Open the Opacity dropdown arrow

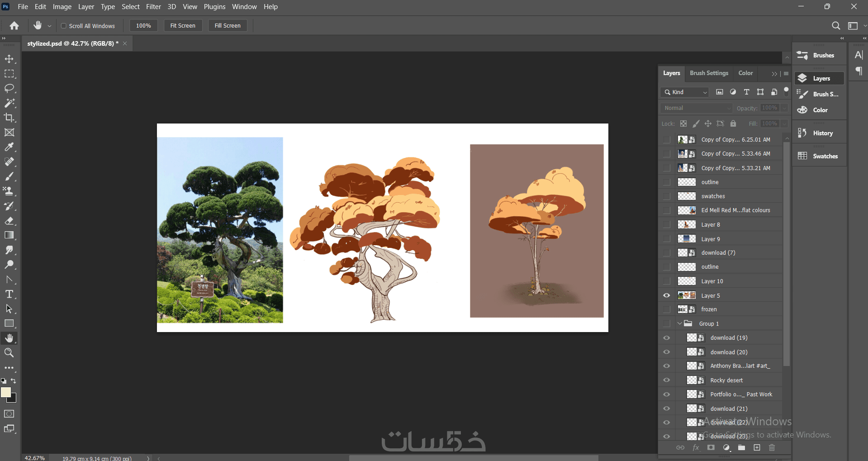click(x=784, y=108)
